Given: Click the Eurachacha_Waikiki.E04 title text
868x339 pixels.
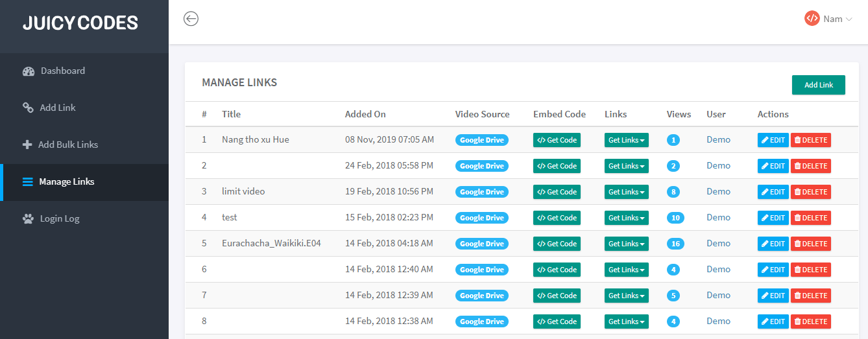Looking at the screenshot, I should click(x=271, y=243).
